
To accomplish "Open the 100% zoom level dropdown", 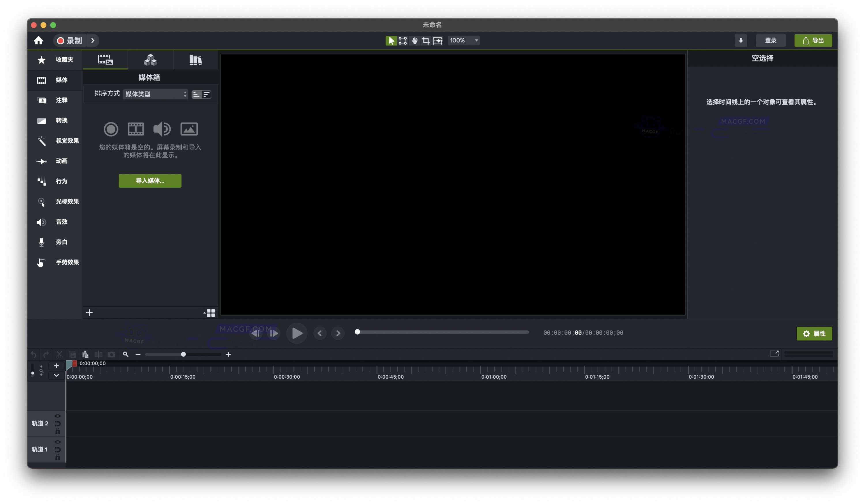I will point(464,40).
